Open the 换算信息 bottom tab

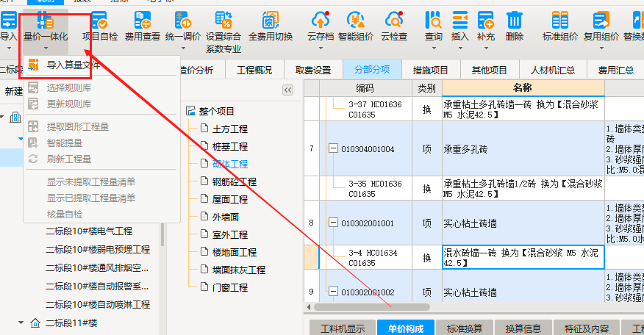[523, 328]
